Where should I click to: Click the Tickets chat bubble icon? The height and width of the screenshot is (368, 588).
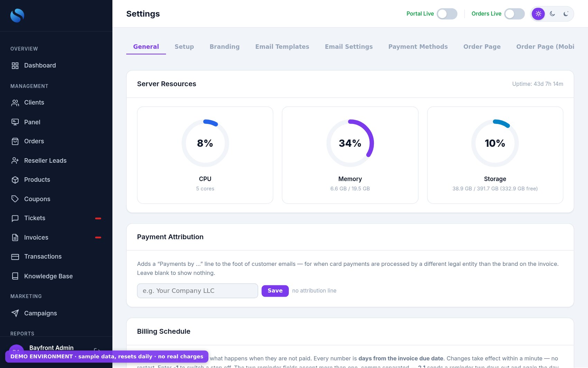15,218
